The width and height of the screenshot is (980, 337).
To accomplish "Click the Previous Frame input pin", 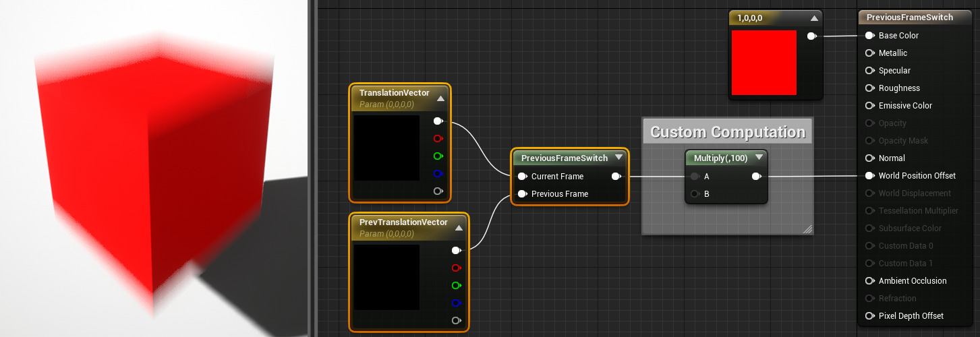I will click(522, 194).
